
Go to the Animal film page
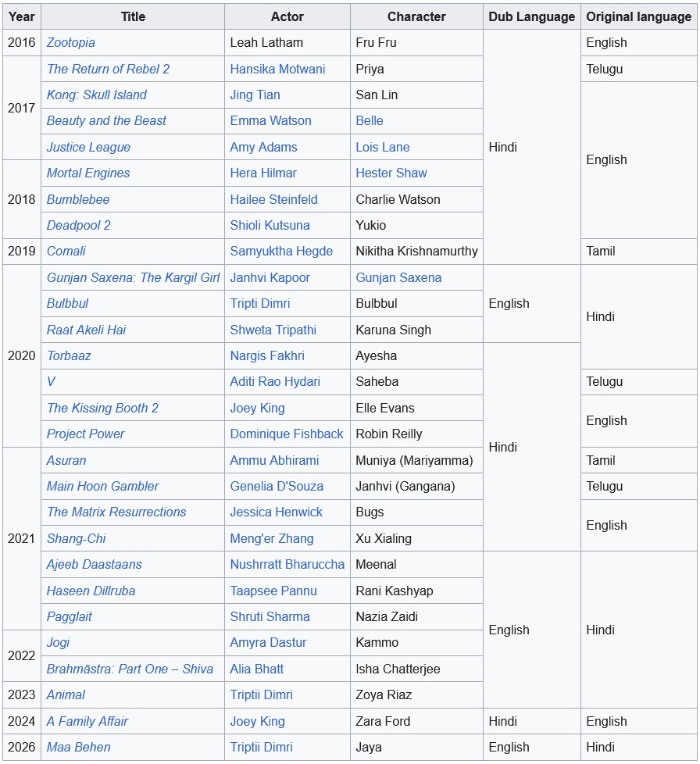[66, 694]
